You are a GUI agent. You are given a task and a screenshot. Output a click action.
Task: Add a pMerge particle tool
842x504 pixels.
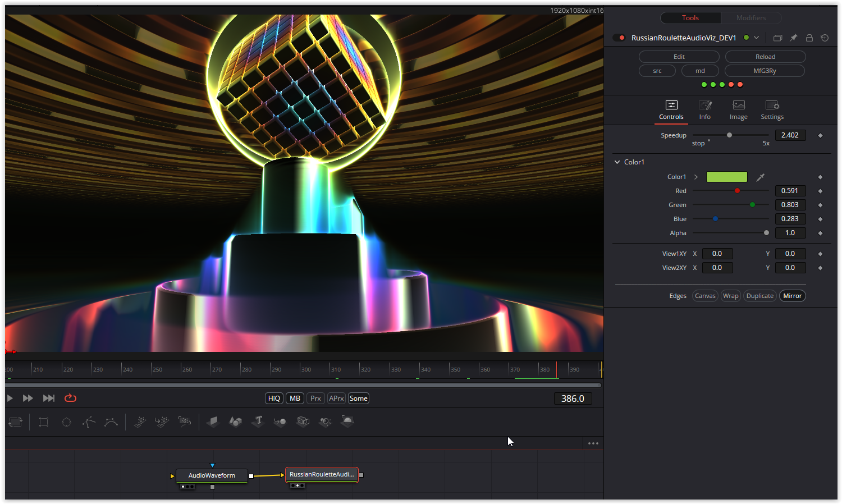162,421
